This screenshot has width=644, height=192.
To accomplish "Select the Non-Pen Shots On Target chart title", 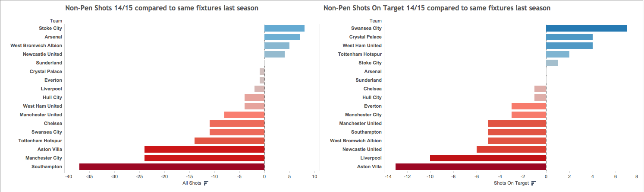I will point(437,8).
